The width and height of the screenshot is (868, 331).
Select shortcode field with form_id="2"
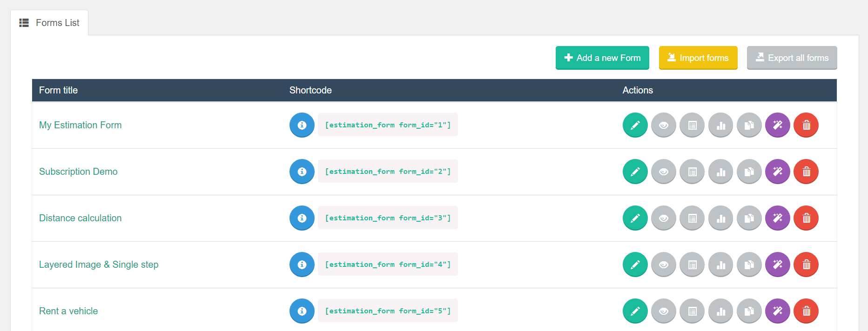coord(388,171)
